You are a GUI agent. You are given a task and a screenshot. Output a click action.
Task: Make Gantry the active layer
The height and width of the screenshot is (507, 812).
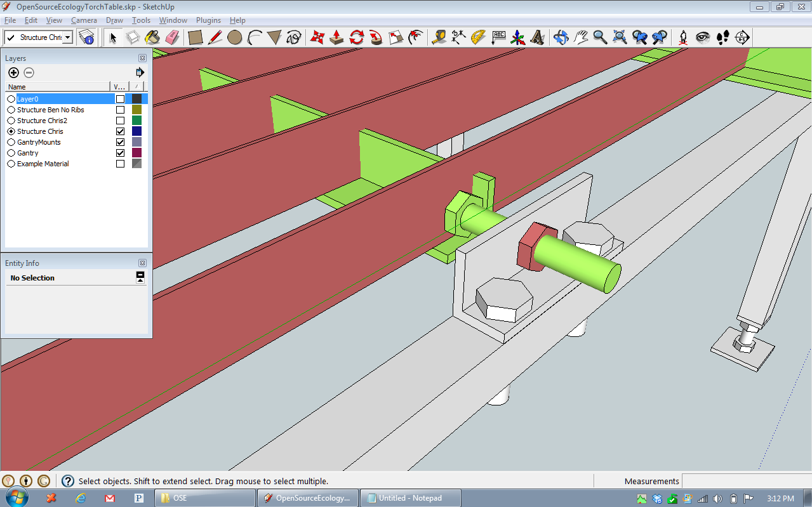pos(11,153)
